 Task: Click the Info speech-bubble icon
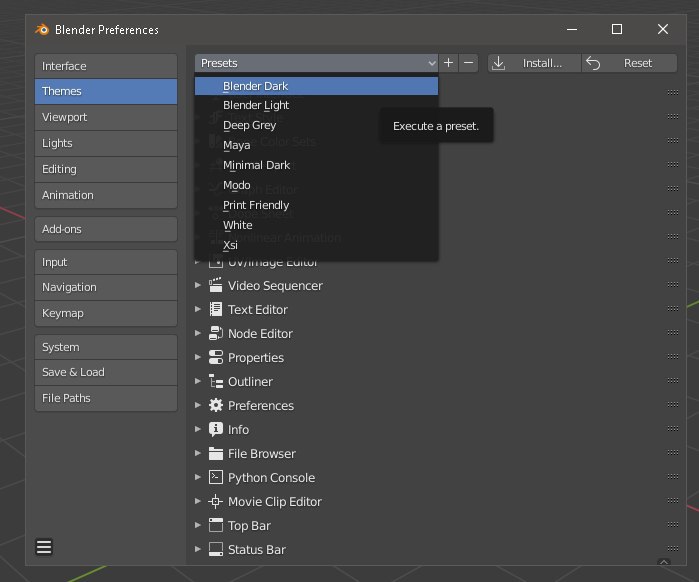tap(216, 429)
